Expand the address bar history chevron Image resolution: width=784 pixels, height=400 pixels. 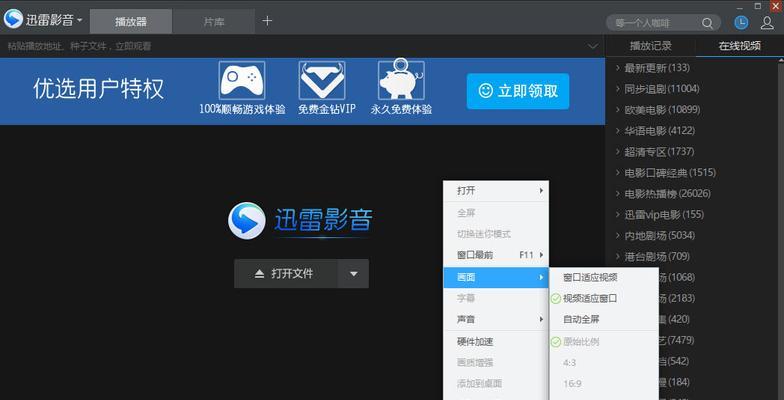tap(592, 46)
